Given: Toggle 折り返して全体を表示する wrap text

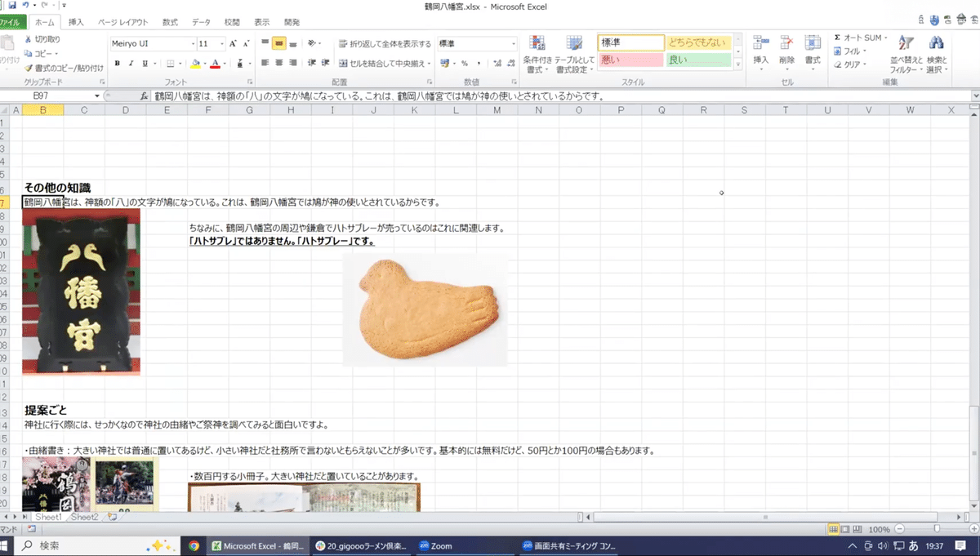Looking at the screenshot, I should pyautogui.click(x=385, y=44).
